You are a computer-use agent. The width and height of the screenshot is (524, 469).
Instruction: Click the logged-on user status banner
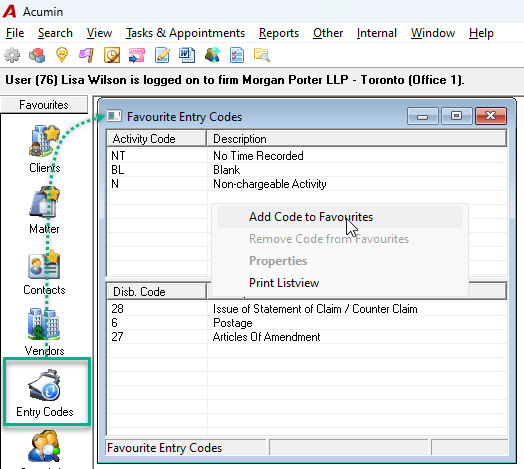click(235, 80)
